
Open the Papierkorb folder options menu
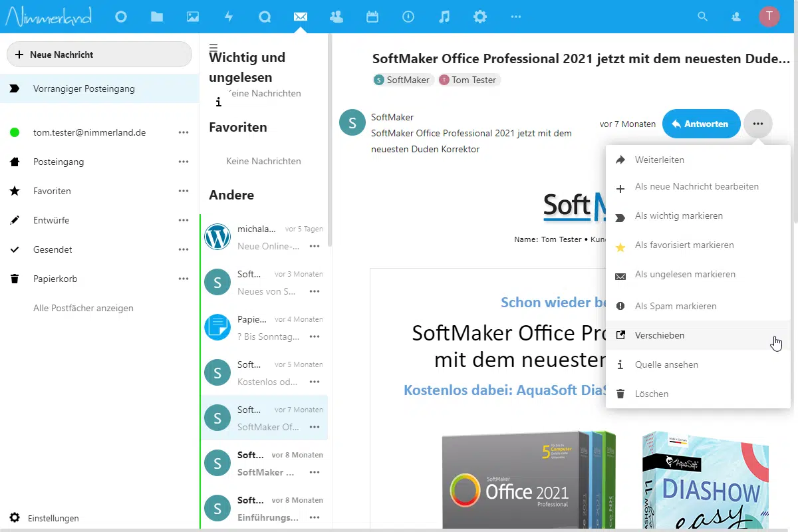[x=184, y=279]
